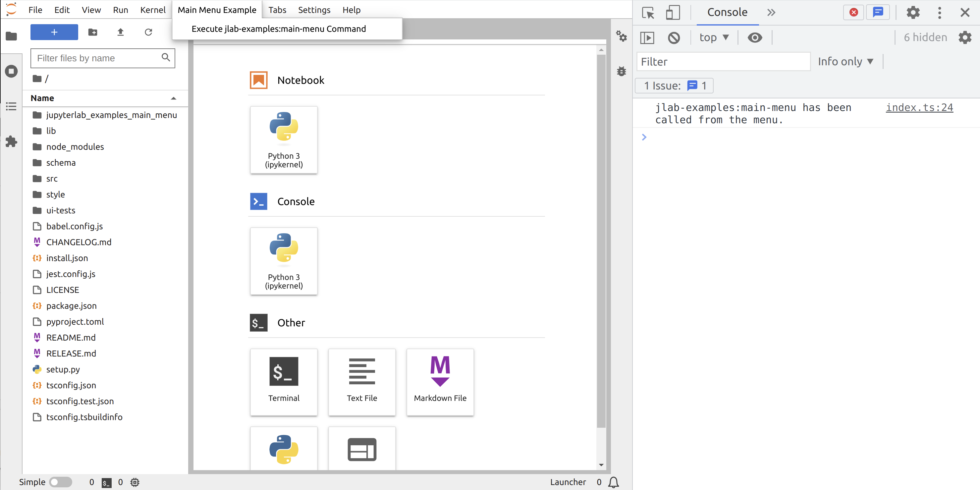The image size is (980, 490).
Task: Click the new file plus button
Action: [54, 31]
